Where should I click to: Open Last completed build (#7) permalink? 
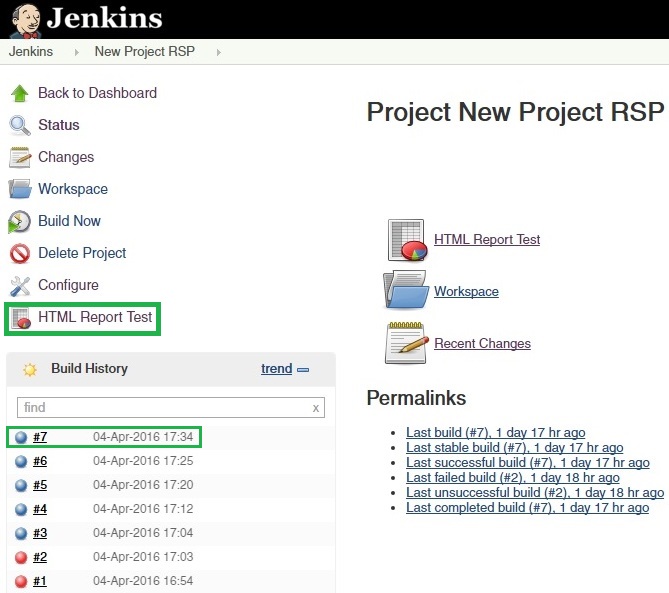(x=527, y=507)
